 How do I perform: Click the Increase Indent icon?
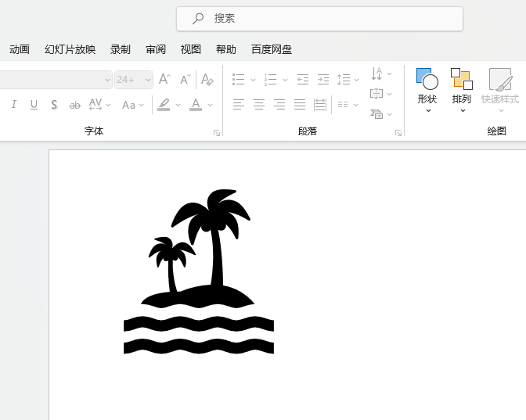pyautogui.click(x=323, y=80)
